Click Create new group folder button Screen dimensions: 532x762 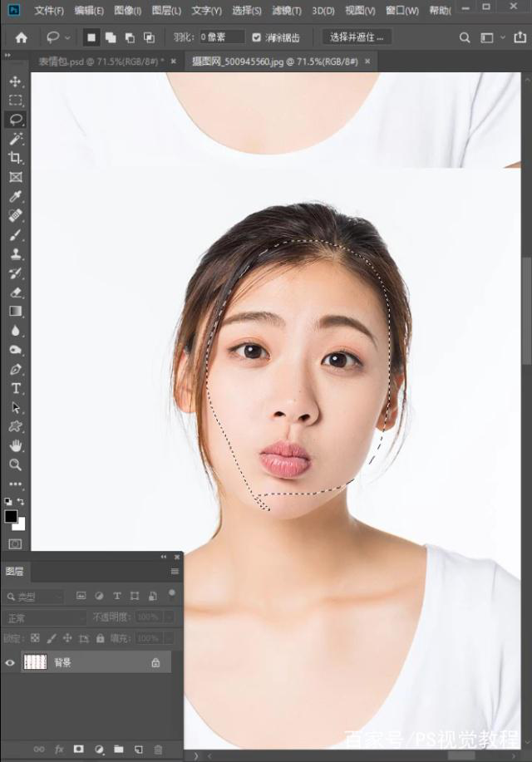(119, 749)
